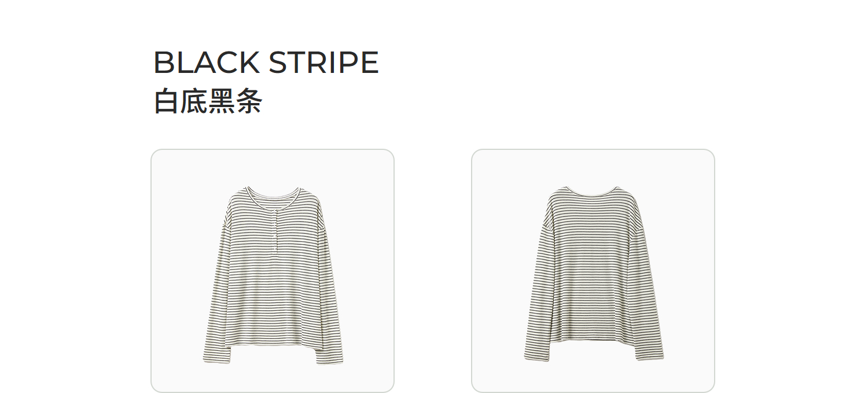Click empty card area above front-view shirt
This screenshot has width=868, height=393.
273,167
